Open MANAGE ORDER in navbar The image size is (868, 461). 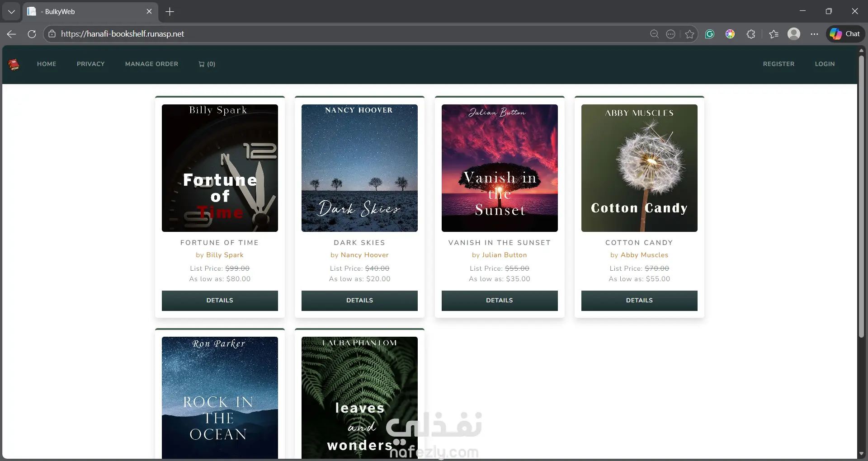152,64
